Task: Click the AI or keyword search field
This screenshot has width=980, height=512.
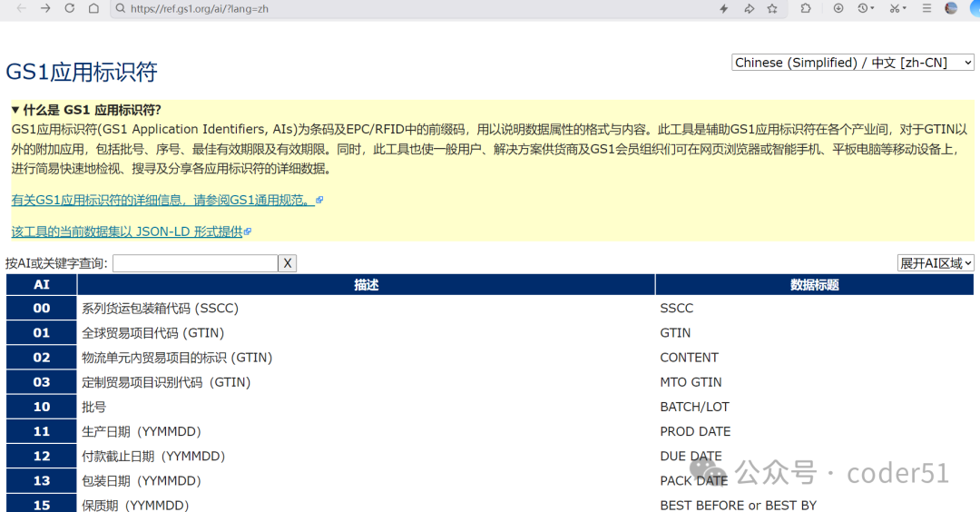Action: click(195, 263)
